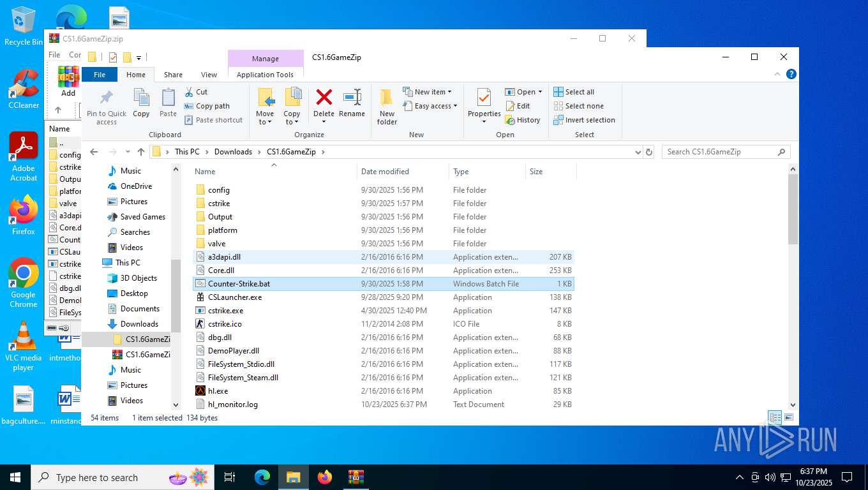
Task: Open Firefox from taskbar
Action: point(325,477)
